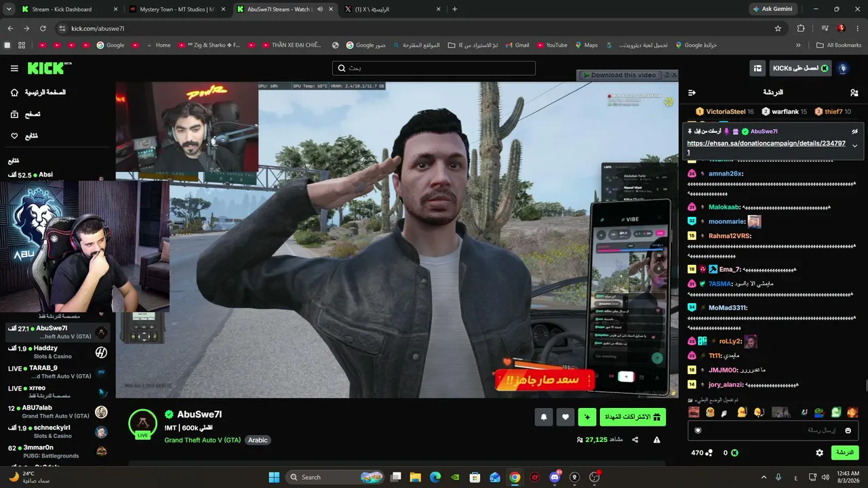This screenshot has height=488, width=868.
Task: Click the 470 channel points counter
Action: coord(702,453)
